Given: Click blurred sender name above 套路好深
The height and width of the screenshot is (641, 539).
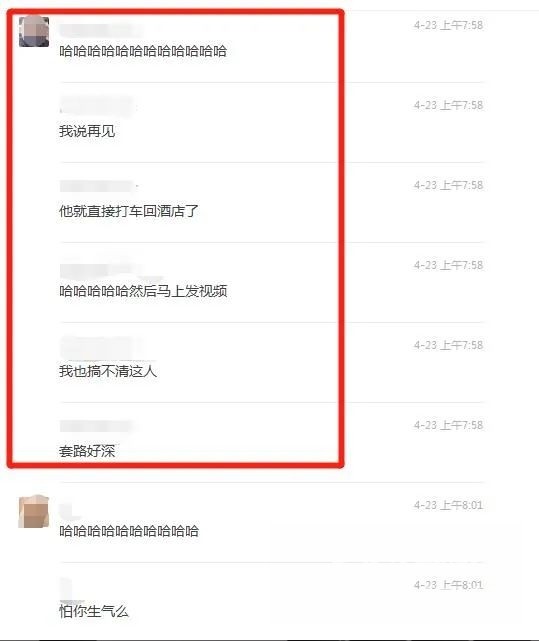Looking at the screenshot, I should pyautogui.click(x=97, y=426).
